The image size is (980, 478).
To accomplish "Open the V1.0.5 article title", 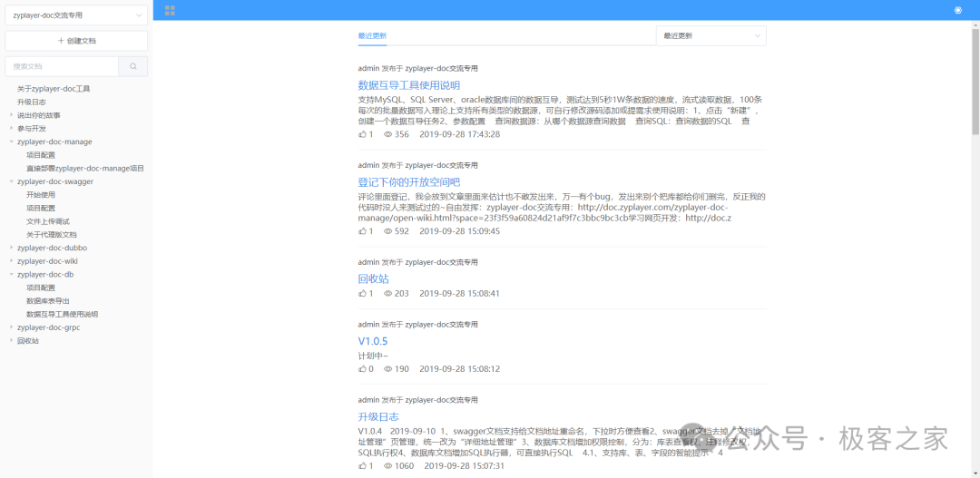I will point(373,341).
